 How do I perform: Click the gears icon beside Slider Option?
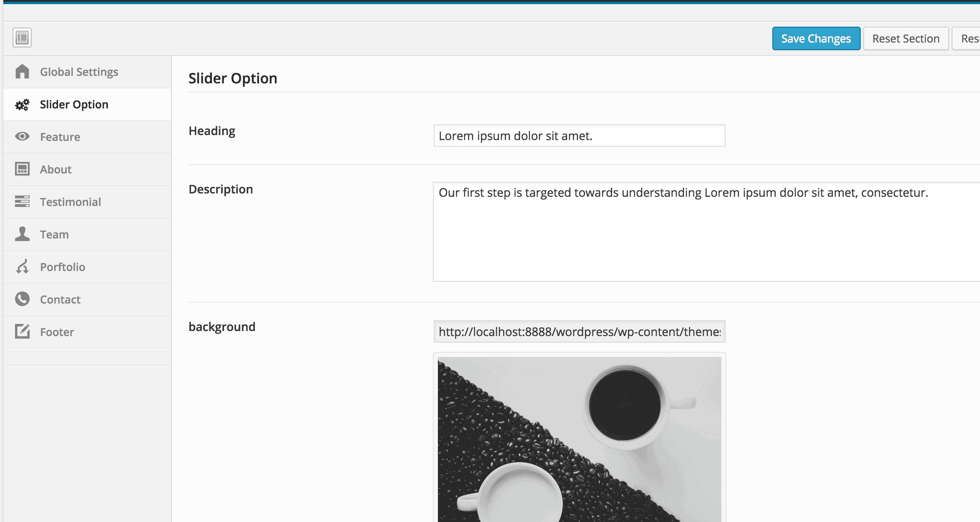click(x=22, y=105)
